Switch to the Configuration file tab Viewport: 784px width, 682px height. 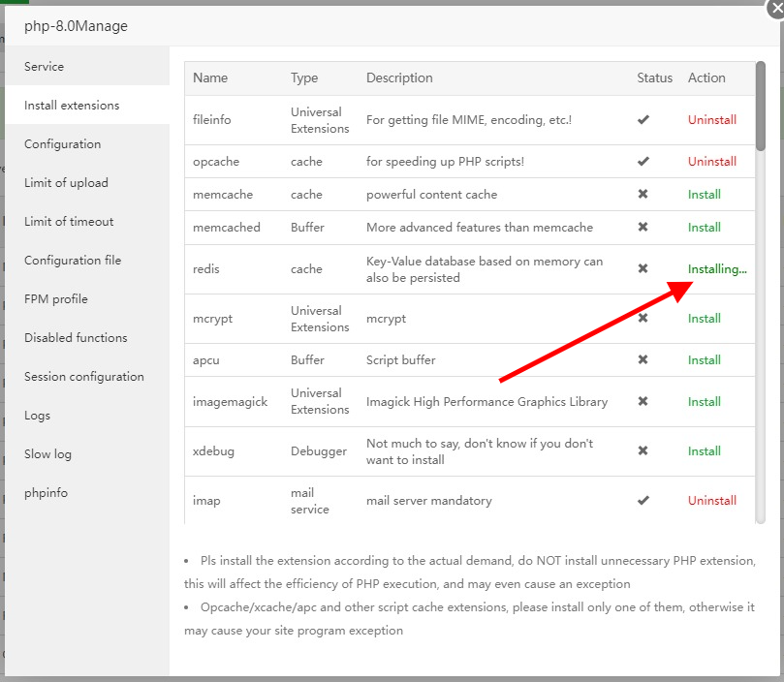(74, 261)
